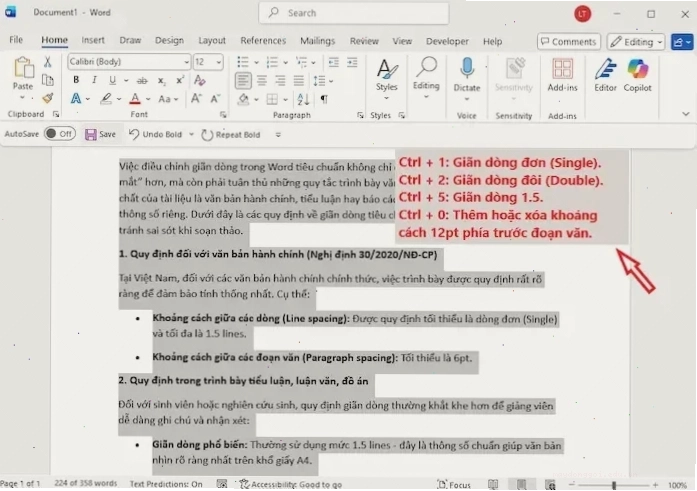Image resolution: width=697 pixels, height=491 pixels.
Task: Center align text
Action: tap(262, 80)
